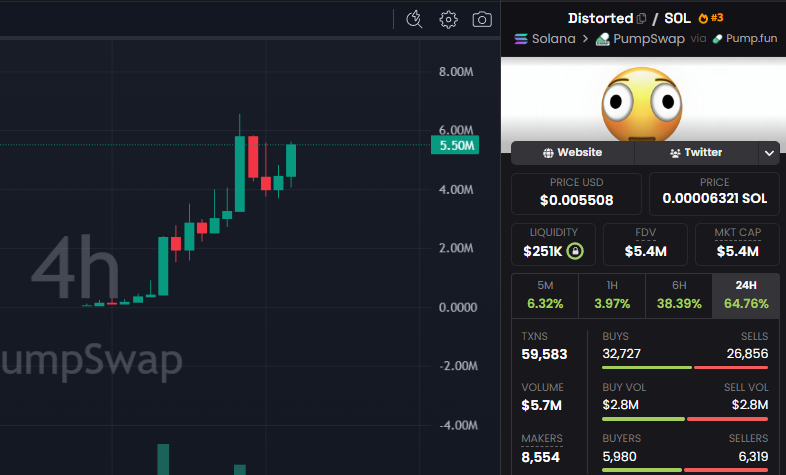
Task: Click the TXNS 59,583 value
Action: (544, 354)
